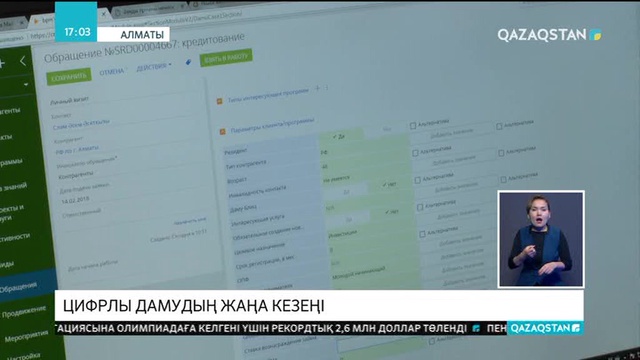Click Инициатор обращения value Контрагенты
Image resolution: width=640 pixels, height=360 pixels.
click(76, 175)
